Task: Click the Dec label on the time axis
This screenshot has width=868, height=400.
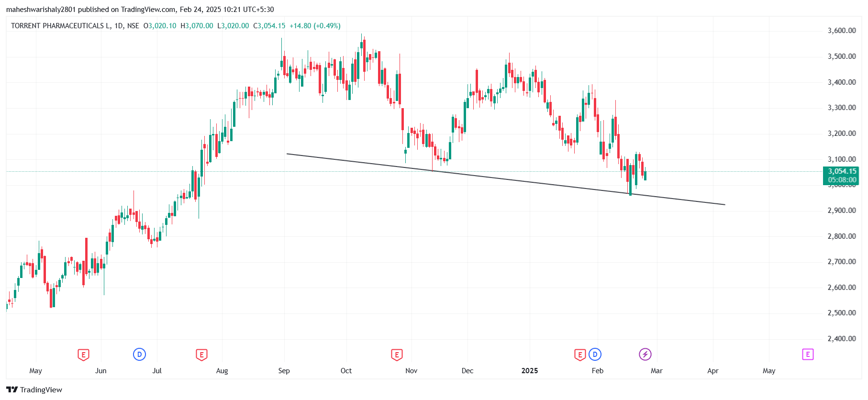Action: click(467, 371)
